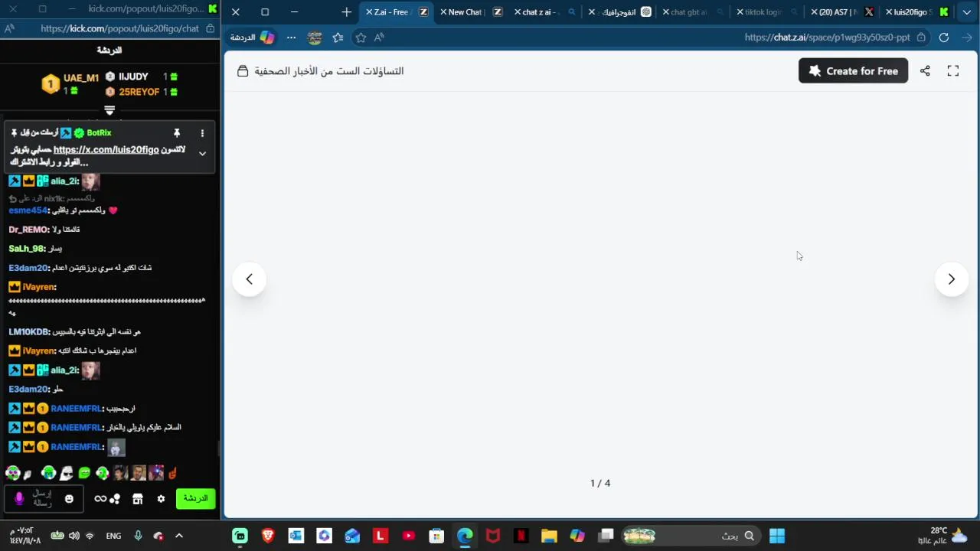Click the share icon in presentation header
980x551 pixels.
925,70
